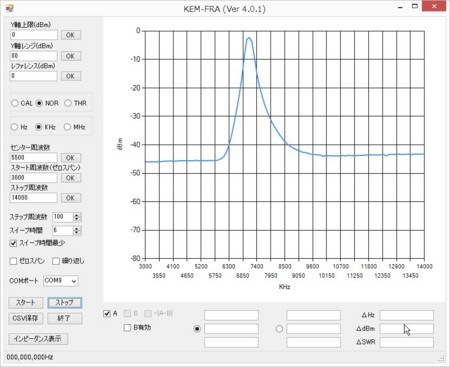The height and width of the screenshot is (367, 450).
Task: Confirm Y軸上限 with its OK button
Action: (71, 35)
